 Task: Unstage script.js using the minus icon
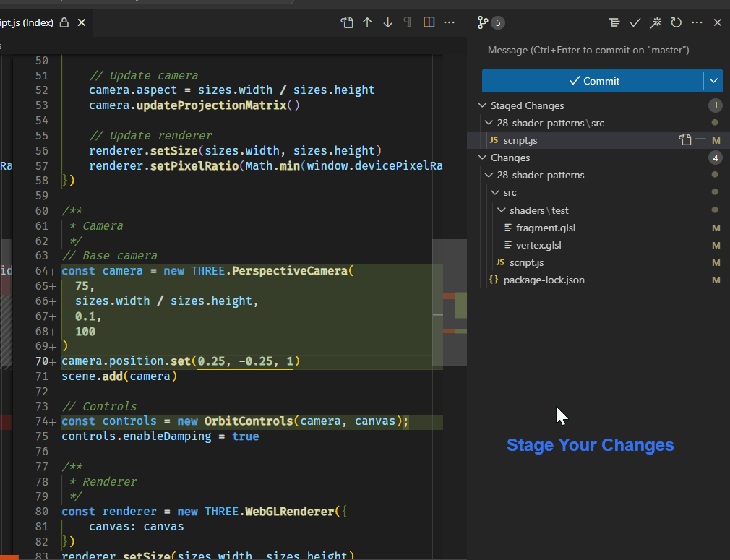pyautogui.click(x=700, y=139)
